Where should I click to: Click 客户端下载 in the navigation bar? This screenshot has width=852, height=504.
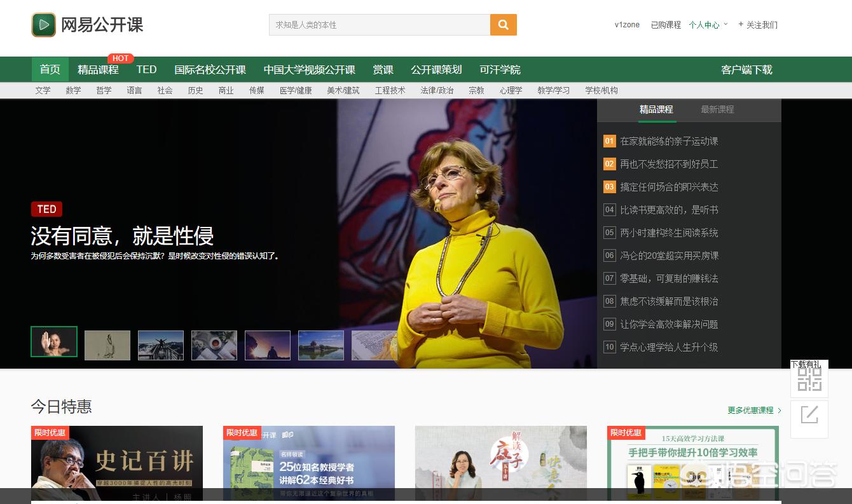746,69
